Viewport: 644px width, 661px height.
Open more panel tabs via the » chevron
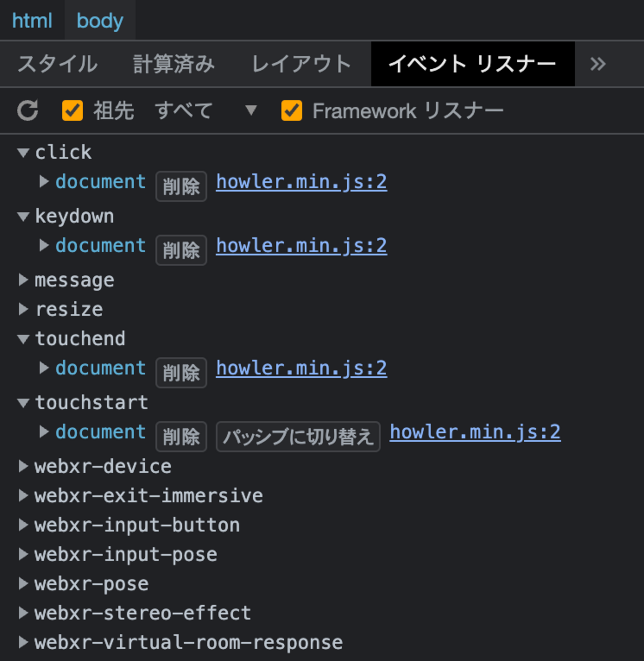[x=598, y=64]
